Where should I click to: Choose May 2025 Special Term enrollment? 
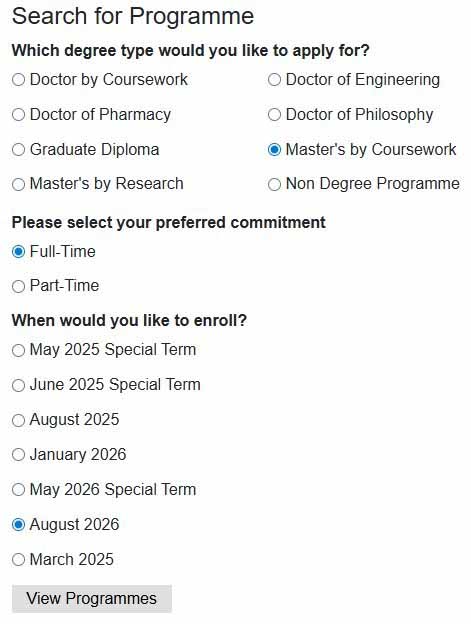(x=18, y=350)
